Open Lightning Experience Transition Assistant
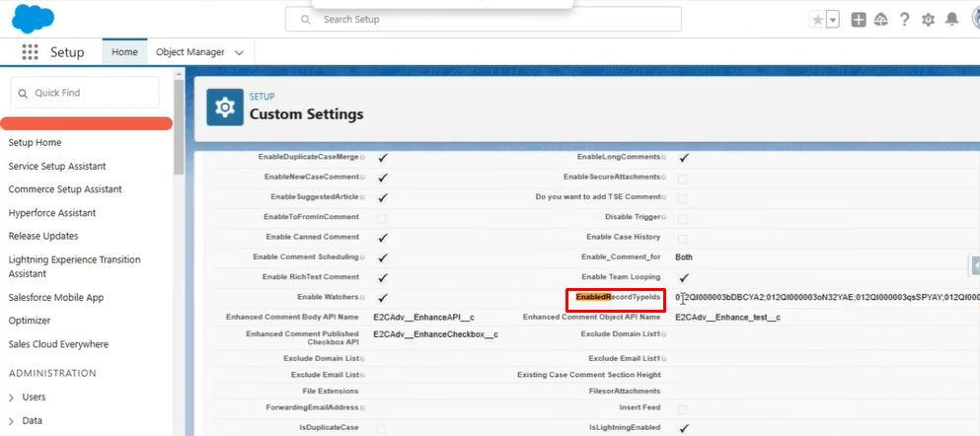Image resolution: width=980 pixels, height=436 pixels. tap(74, 266)
